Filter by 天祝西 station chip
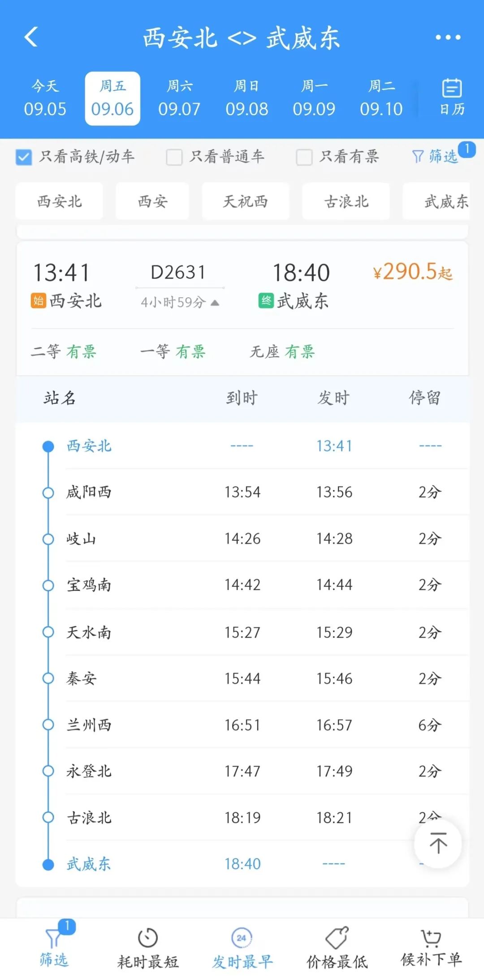 pyautogui.click(x=246, y=201)
